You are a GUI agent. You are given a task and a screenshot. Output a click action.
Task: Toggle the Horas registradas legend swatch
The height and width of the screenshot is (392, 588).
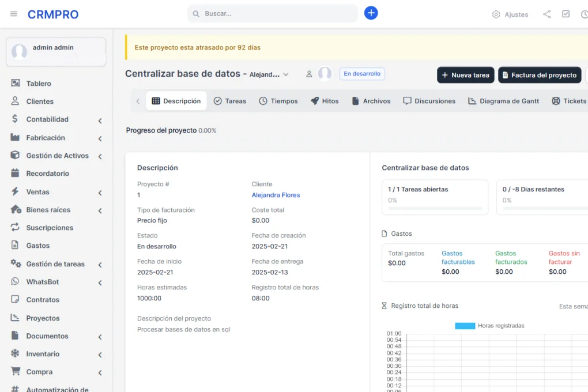coord(465,326)
